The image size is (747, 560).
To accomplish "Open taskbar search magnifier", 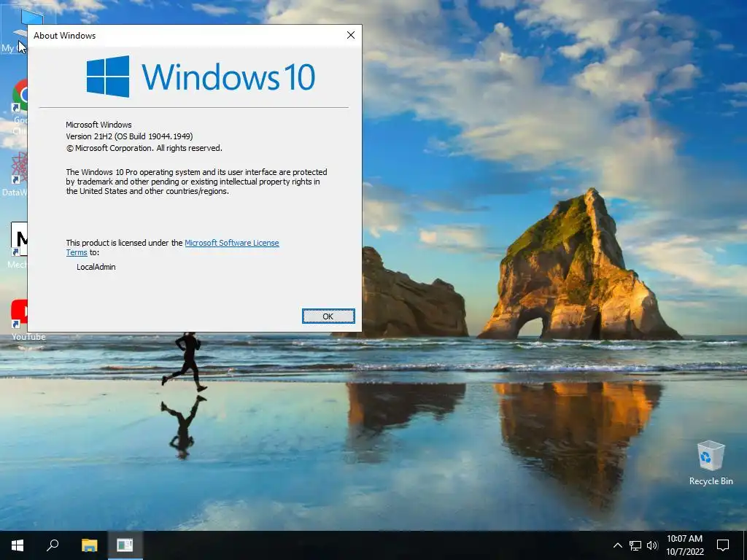I will (x=53, y=545).
